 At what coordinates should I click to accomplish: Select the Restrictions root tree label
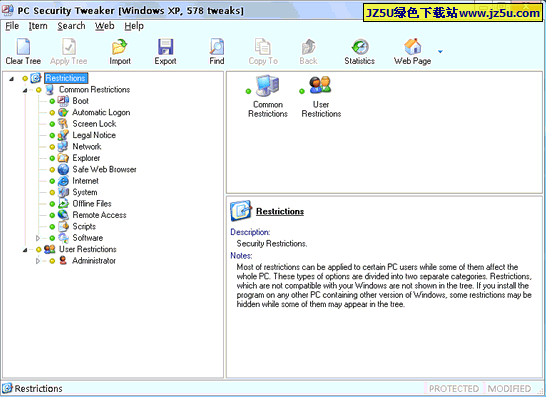[x=66, y=78]
